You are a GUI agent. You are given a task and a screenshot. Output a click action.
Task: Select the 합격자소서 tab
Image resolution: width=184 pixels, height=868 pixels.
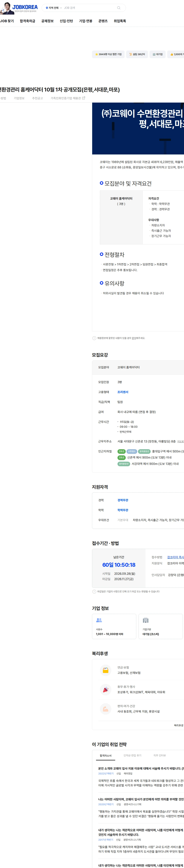point(106,756)
